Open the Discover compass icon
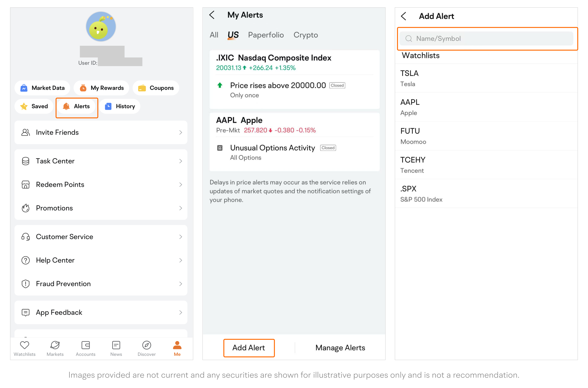The image size is (588, 388). [x=146, y=345]
